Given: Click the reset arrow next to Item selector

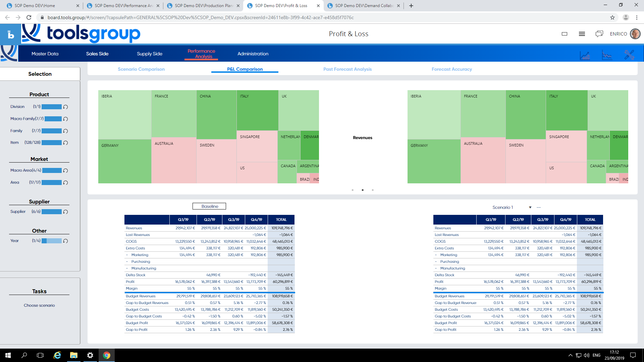Looking at the screenshot, I should [65, 142].
